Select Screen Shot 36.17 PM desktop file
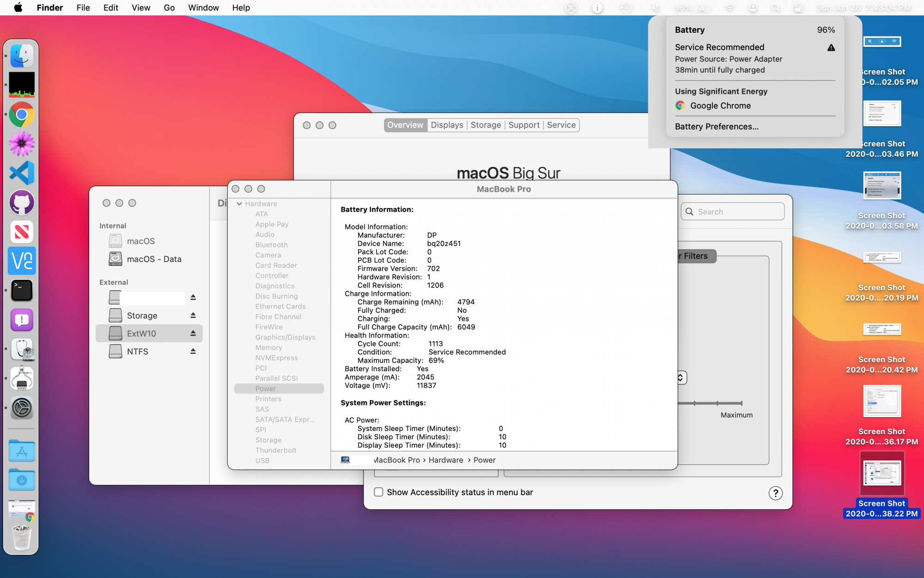The height and width of the screenshot is (578, 924). point(882,415)
